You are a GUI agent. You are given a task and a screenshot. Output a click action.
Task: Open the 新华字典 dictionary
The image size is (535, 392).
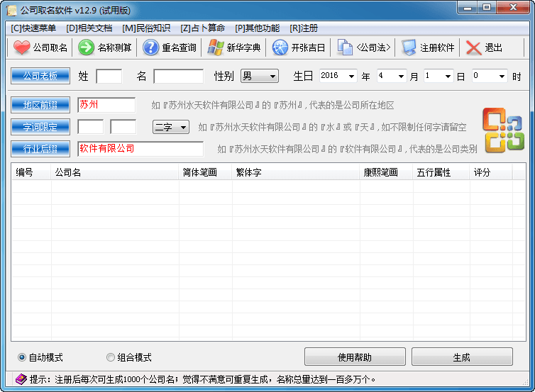[216, 47]
